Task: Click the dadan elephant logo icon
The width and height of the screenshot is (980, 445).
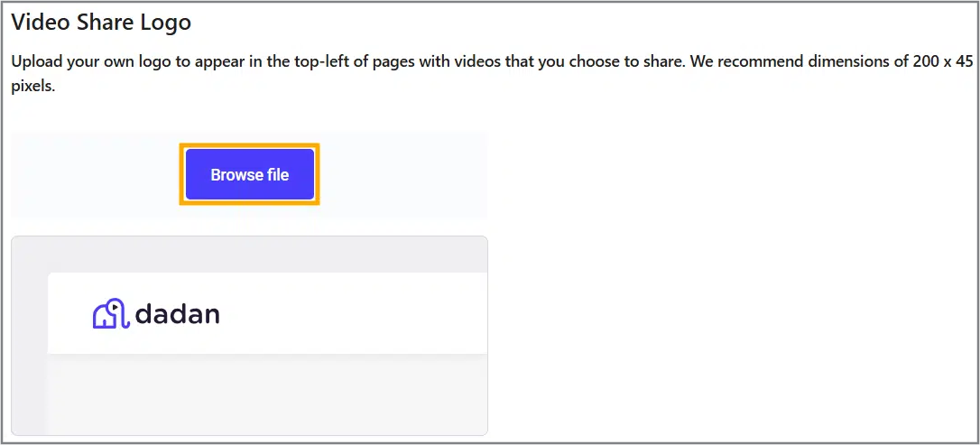Action: (x=111, y=313)
